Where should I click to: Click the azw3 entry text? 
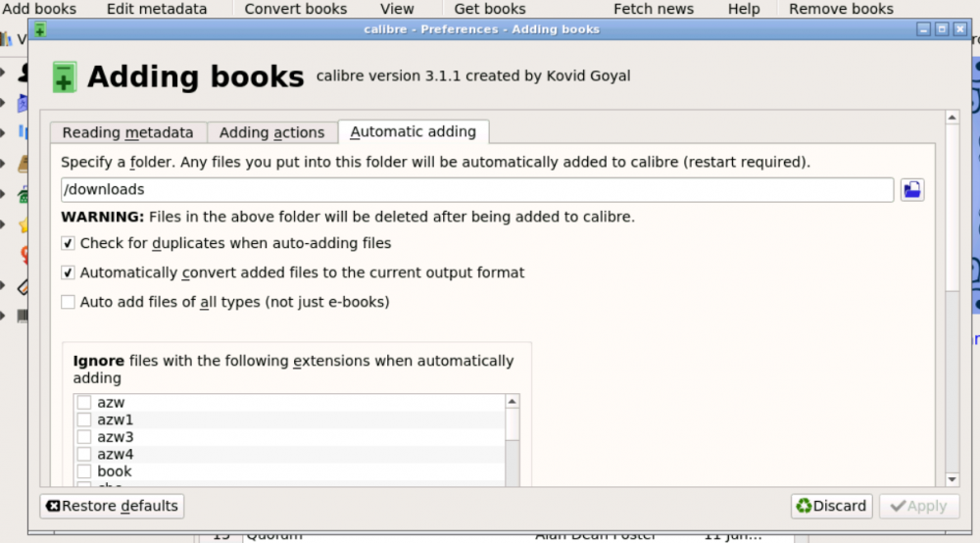(115, 437)
